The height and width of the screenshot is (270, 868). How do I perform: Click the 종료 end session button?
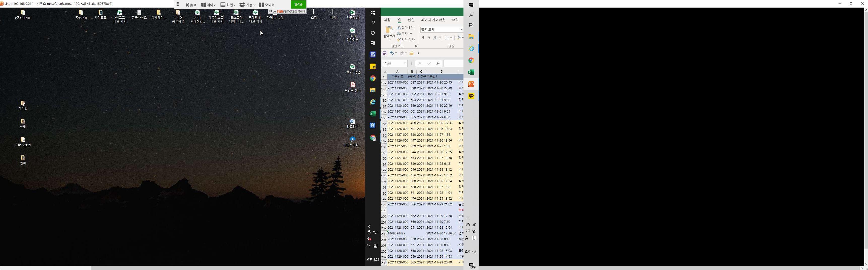coord(191,5)
